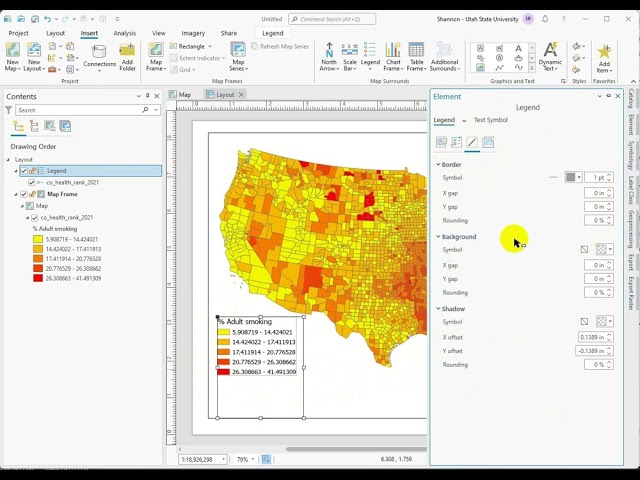Select List By Drawing Order icon

pyautogui.click(x=18, y=127)
